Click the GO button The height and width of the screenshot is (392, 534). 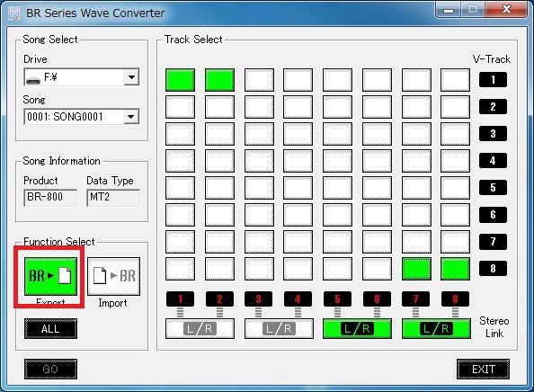pos(50,369)
